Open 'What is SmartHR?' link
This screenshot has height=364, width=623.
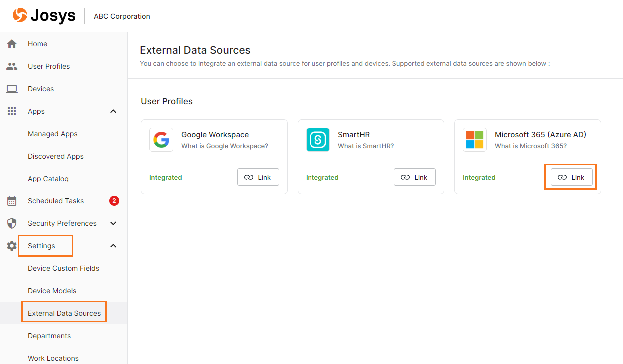click(366, 146)
